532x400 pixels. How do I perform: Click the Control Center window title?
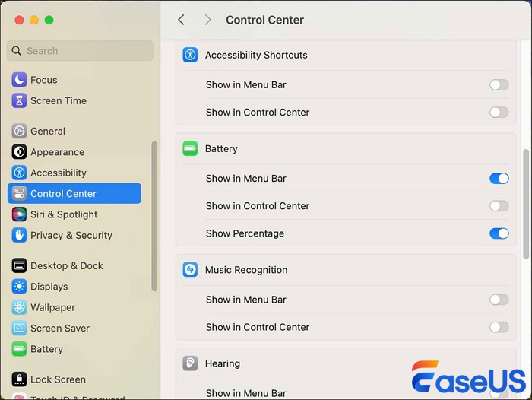[x=264, y=20]
